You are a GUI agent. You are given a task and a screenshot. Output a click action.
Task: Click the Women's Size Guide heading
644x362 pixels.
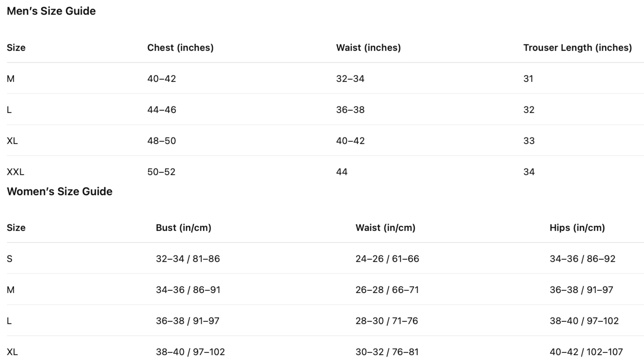tap(60, 192)
